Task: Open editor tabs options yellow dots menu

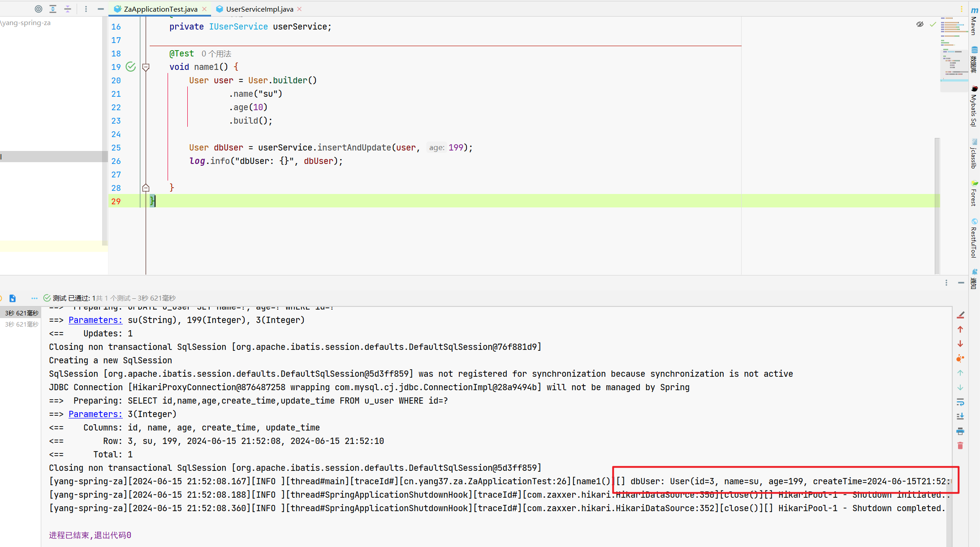Action: pyautogui.click(x=962, y=9)
